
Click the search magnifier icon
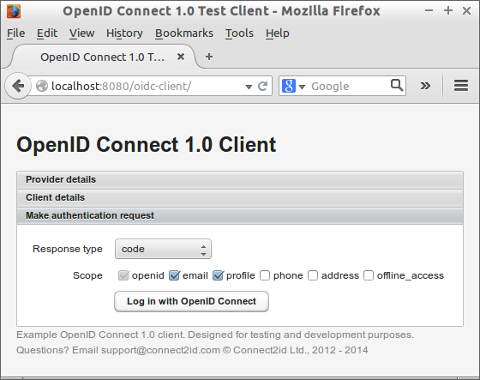(x=397, y=85)
